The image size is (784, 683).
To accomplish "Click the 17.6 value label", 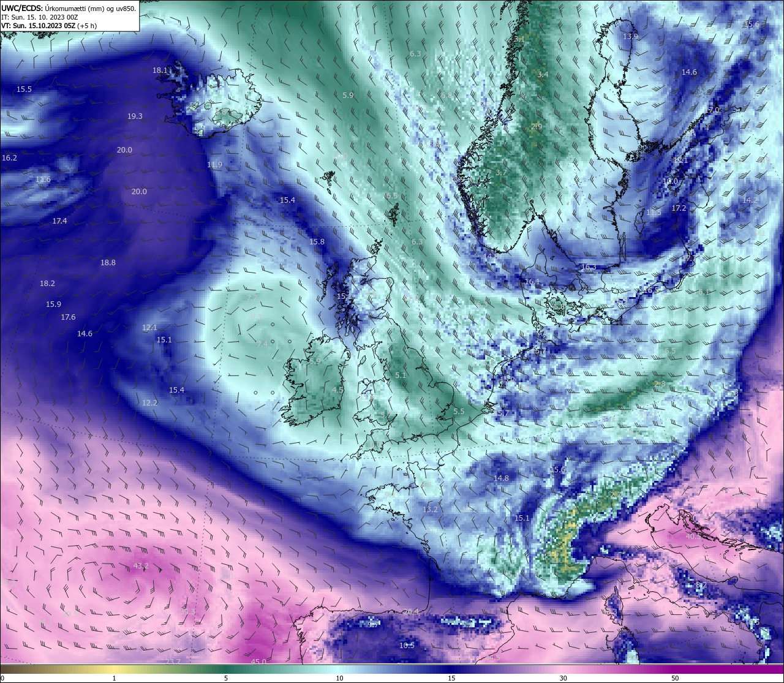I will tap(68, 317).
